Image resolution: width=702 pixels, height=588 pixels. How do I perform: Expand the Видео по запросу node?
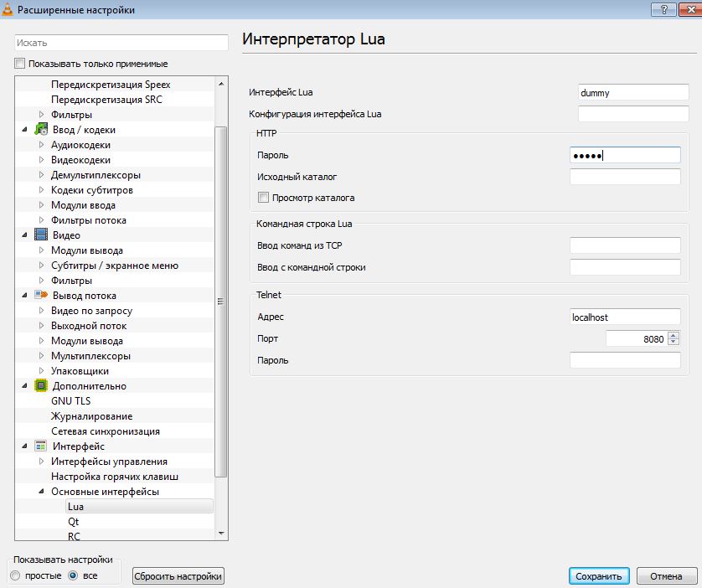coord(42,310)
